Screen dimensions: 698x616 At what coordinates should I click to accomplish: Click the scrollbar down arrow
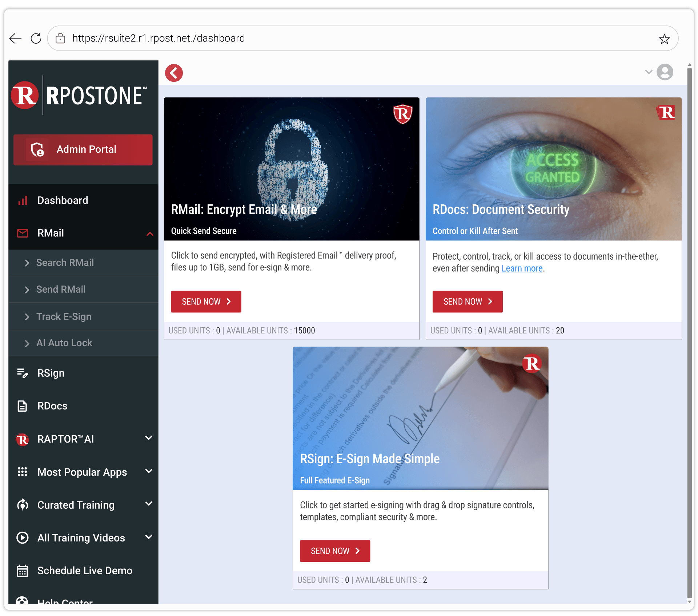[690, 601]
